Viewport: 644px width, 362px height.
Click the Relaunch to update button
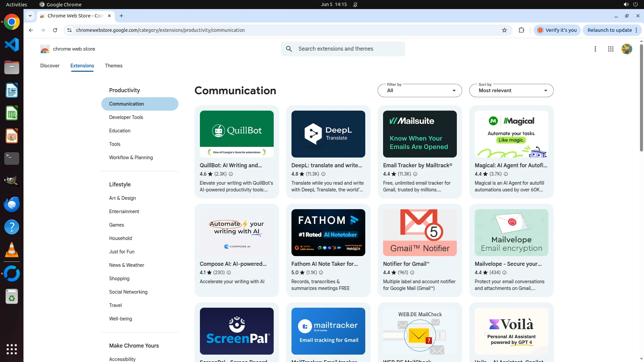click(x=609, y=30)
